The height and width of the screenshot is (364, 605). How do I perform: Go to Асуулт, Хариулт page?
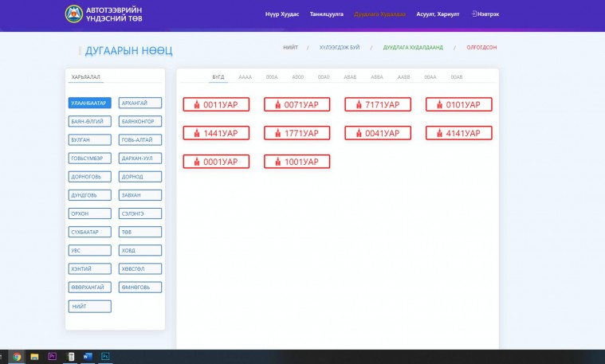pos(438,14)
